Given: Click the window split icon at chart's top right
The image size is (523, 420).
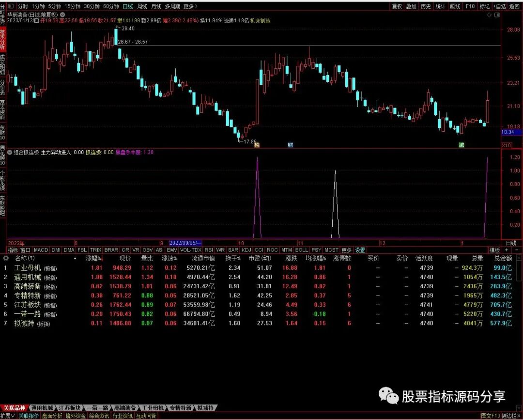Looking at the screenshot, I should (x=497, y=15).
